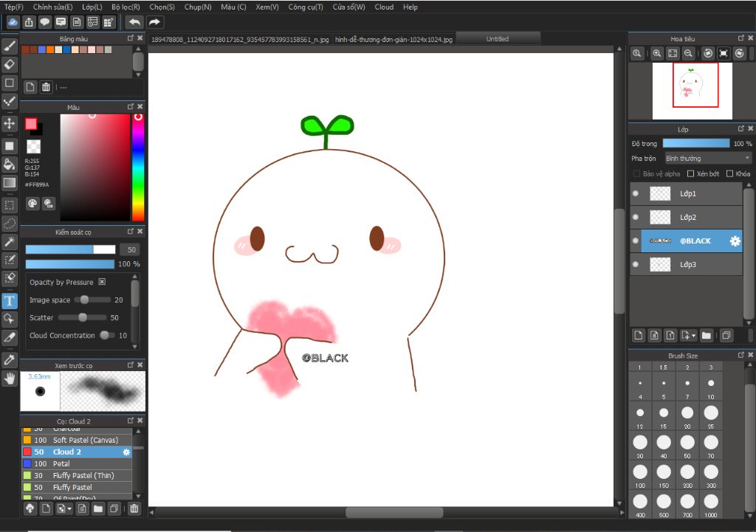Select the Eyedropper tool

click(10, 360)
